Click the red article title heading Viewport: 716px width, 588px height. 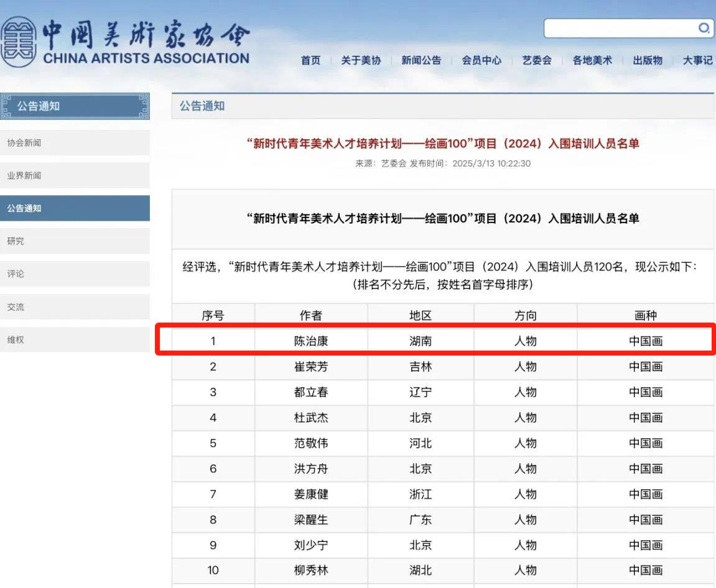pos(443,144)
